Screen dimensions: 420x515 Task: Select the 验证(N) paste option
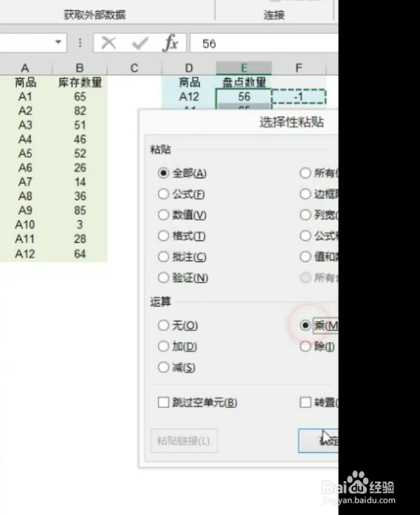tap(183, 278)
